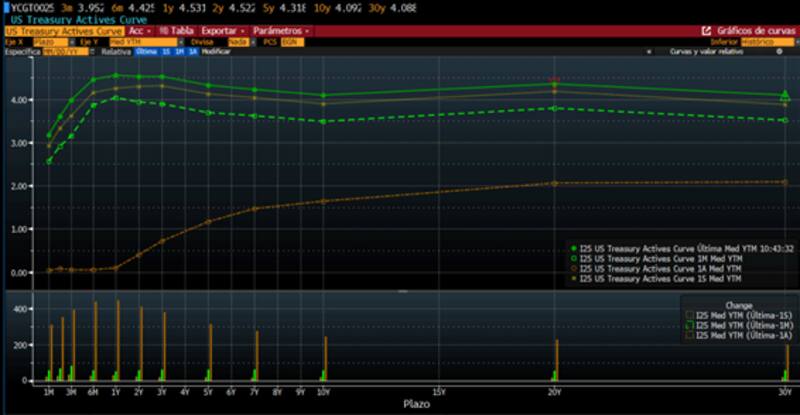Click the orange 1A curve legend marker
Screen dimensions: 800x415
574,268
